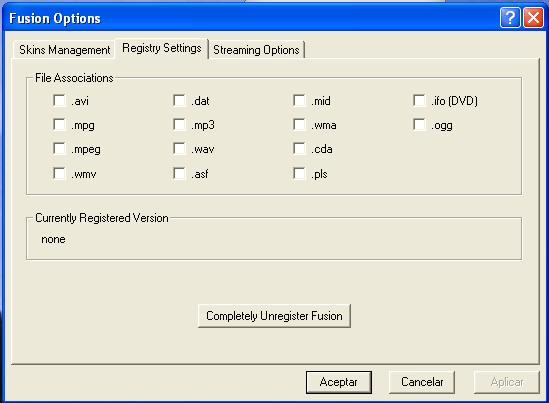Toggle the .mid checkbox
The width and height of the screenshot is (549, 403).
pyautogui.click(x=299, y=100)
